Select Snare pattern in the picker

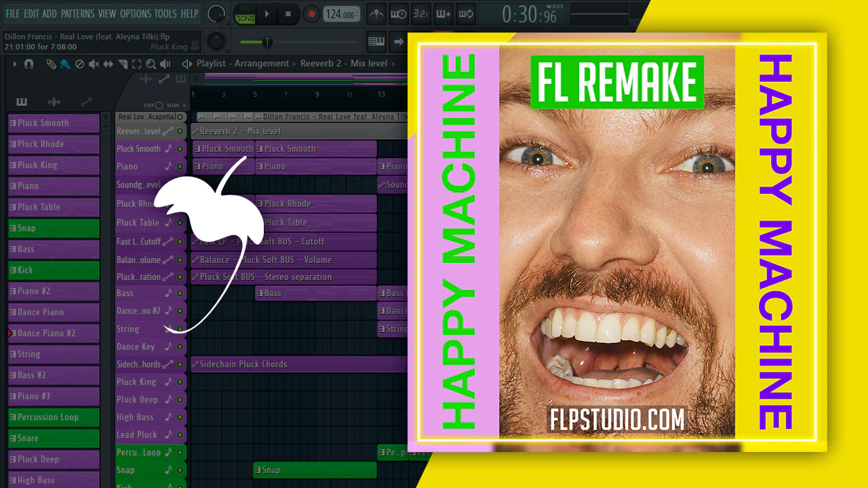(54, 439)
